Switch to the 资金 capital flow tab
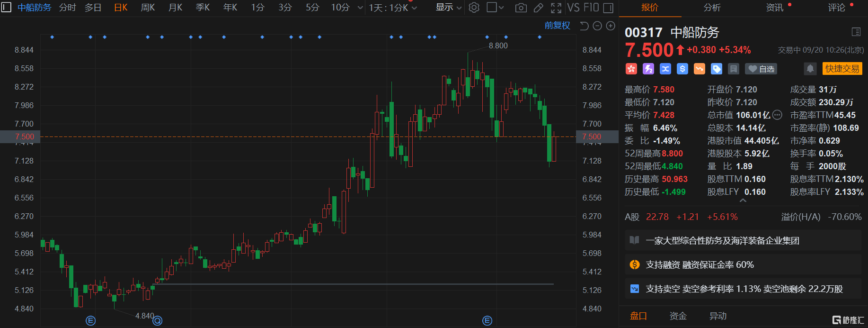868x328 pixels. click(678, 316)
